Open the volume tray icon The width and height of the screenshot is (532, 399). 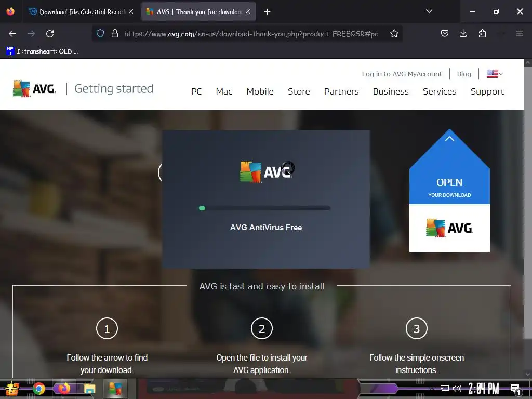coord(457,389)
